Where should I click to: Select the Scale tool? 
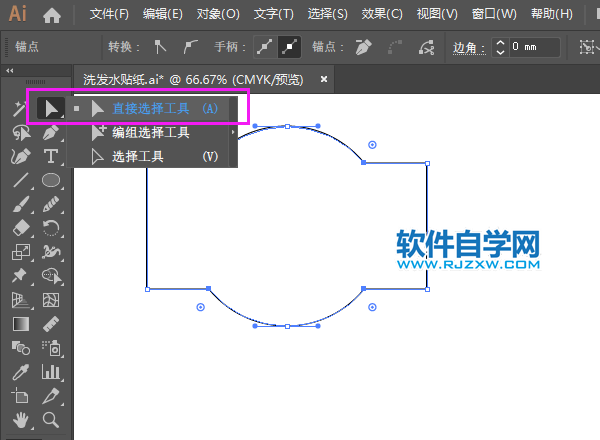21,252
